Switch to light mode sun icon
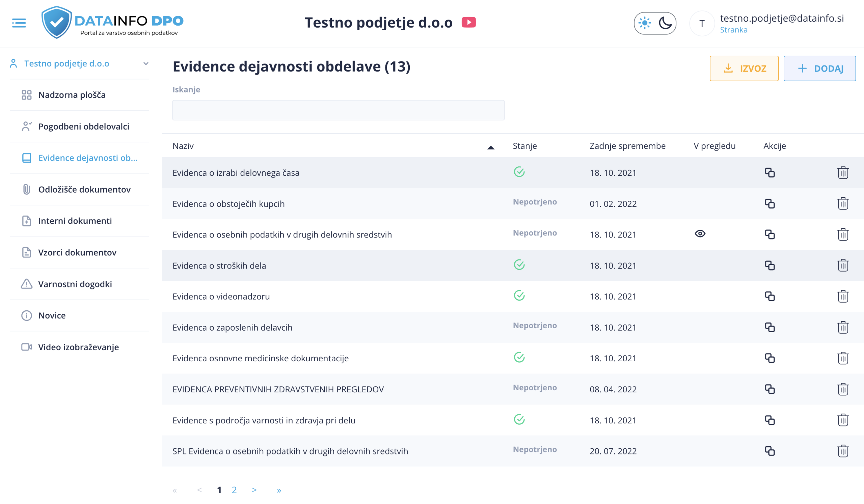The height and width of the screenshot is (504, 864). coord(645,23)
